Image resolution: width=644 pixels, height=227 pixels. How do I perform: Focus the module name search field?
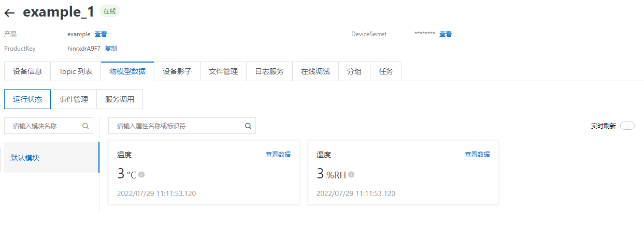(x=49, y=126)
